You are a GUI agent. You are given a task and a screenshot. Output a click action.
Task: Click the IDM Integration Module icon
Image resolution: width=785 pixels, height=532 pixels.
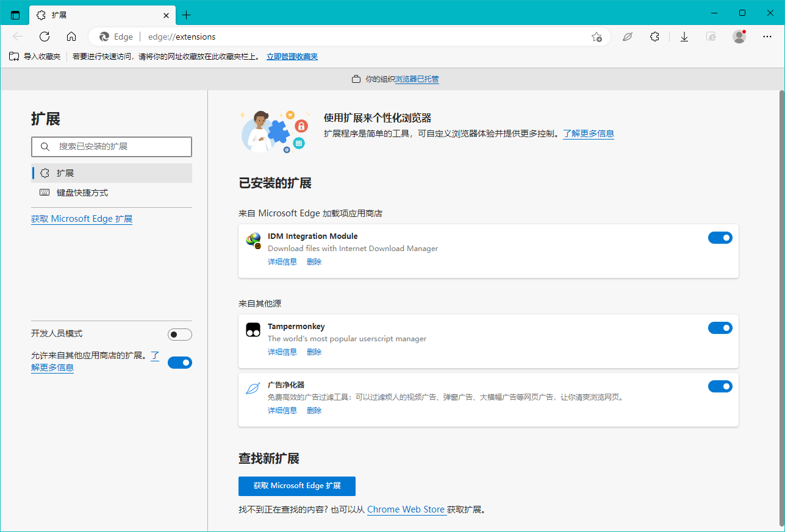tap(254, 241)
